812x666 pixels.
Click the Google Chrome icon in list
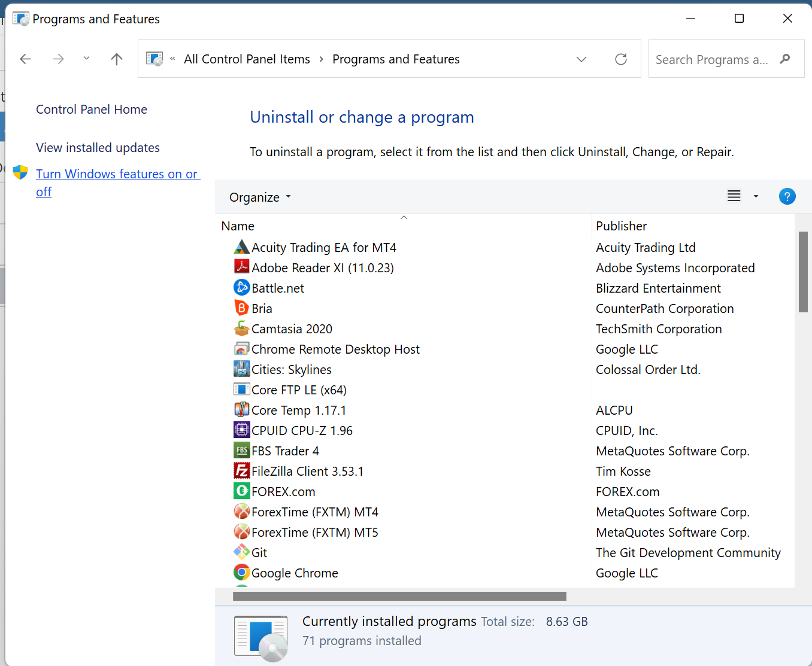tap(241, 573)
